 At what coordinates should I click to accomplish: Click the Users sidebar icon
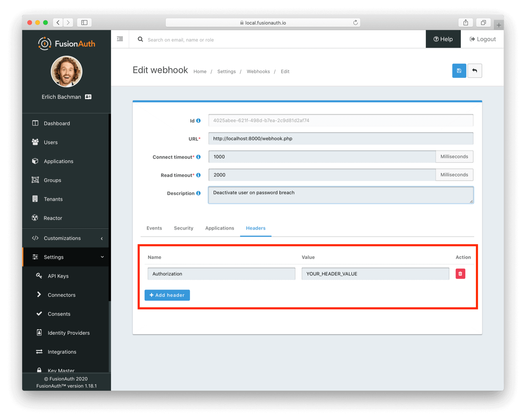(35, 142)
